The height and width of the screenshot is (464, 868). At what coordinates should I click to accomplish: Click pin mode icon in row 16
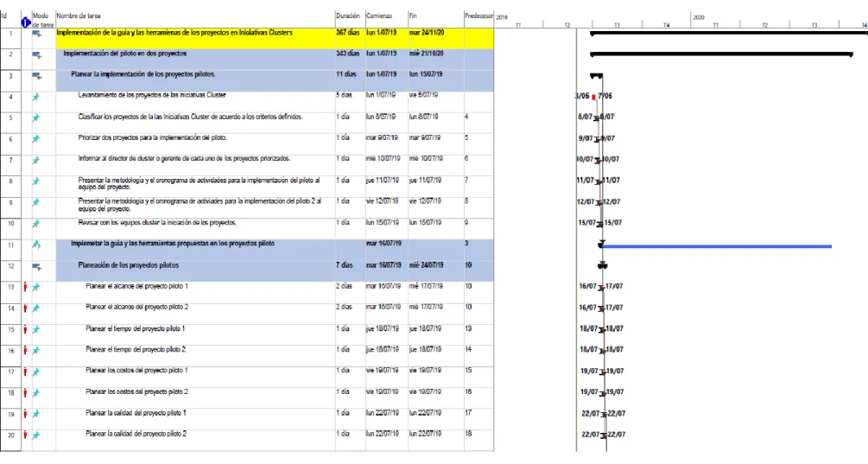(x=36, y=351)
